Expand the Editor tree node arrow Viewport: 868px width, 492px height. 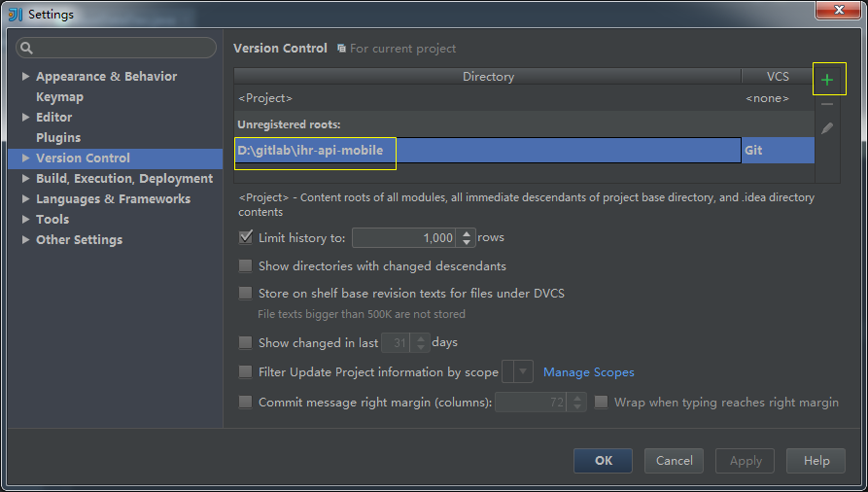coord(25,117)
